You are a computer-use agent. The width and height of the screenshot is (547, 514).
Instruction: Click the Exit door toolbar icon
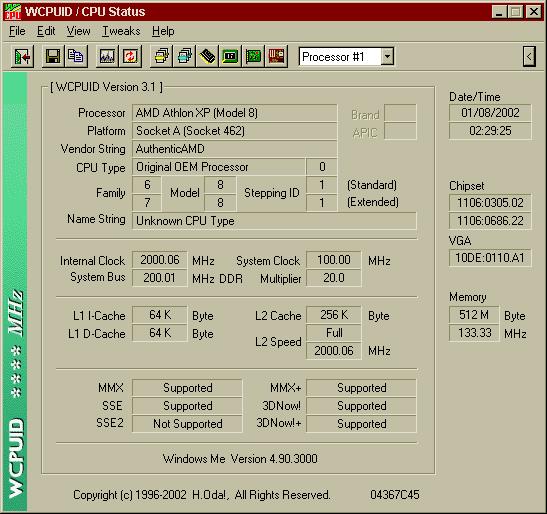tap(23, 56)
